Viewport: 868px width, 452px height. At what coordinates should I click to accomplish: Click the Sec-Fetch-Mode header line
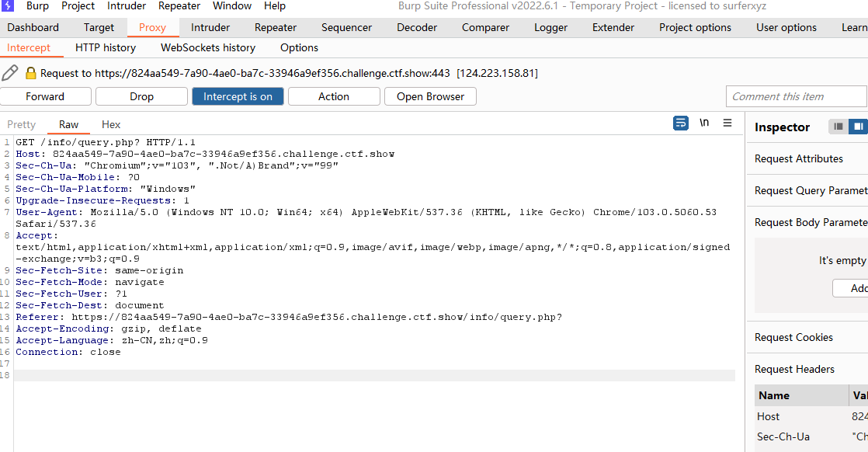(x=90, y=282)
